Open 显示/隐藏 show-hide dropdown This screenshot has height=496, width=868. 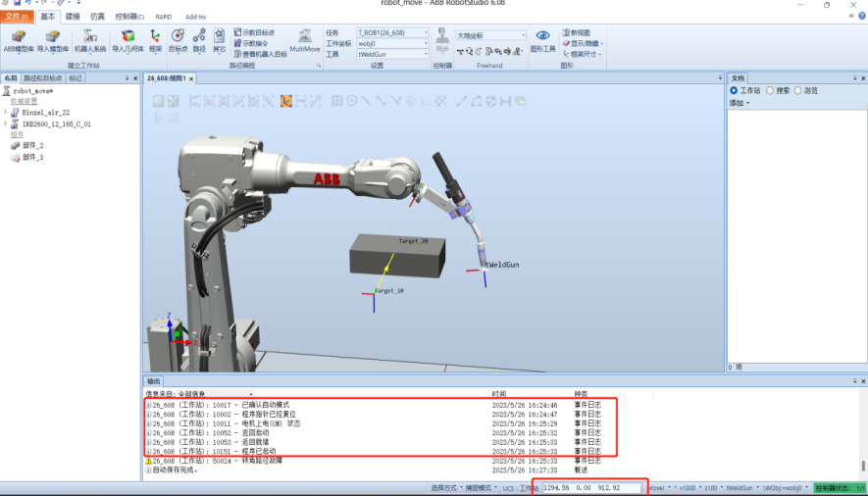tap(583, 43)
